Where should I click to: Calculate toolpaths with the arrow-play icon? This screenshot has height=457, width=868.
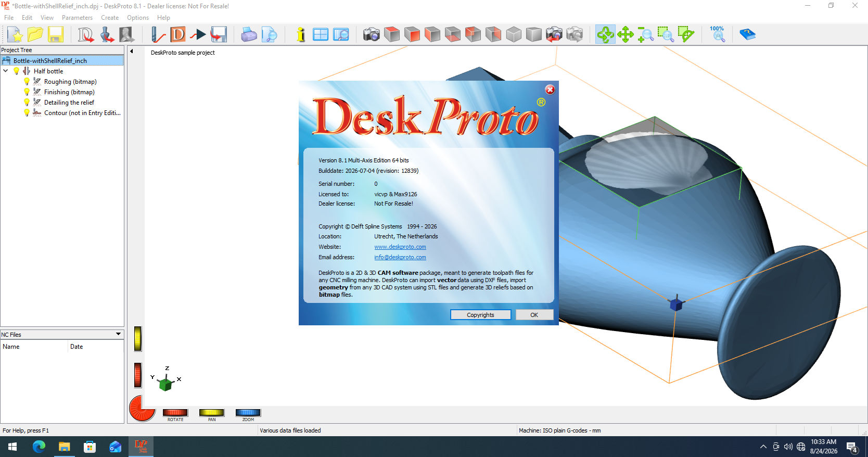(x=198, y=35)
